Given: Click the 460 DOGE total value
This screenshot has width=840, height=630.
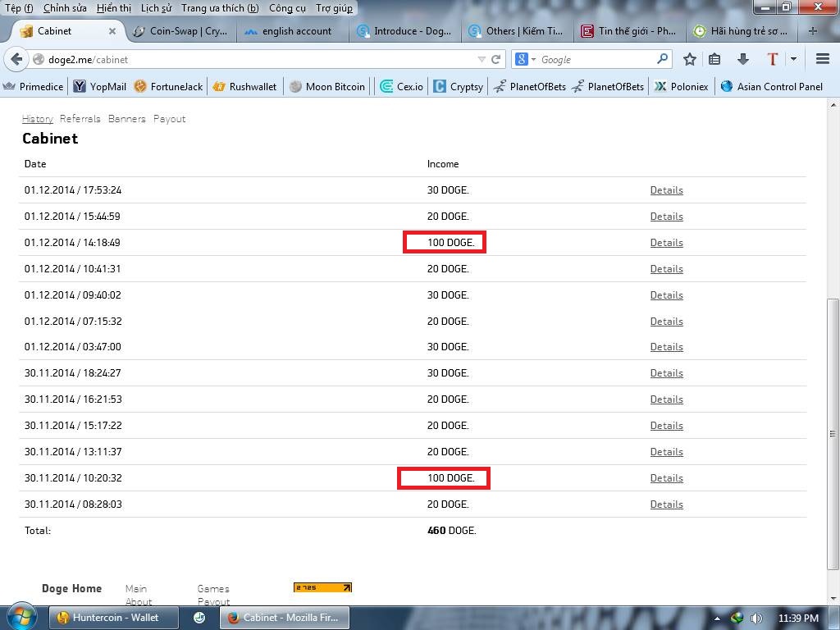Looking at the screenshot, I should 452,531.
